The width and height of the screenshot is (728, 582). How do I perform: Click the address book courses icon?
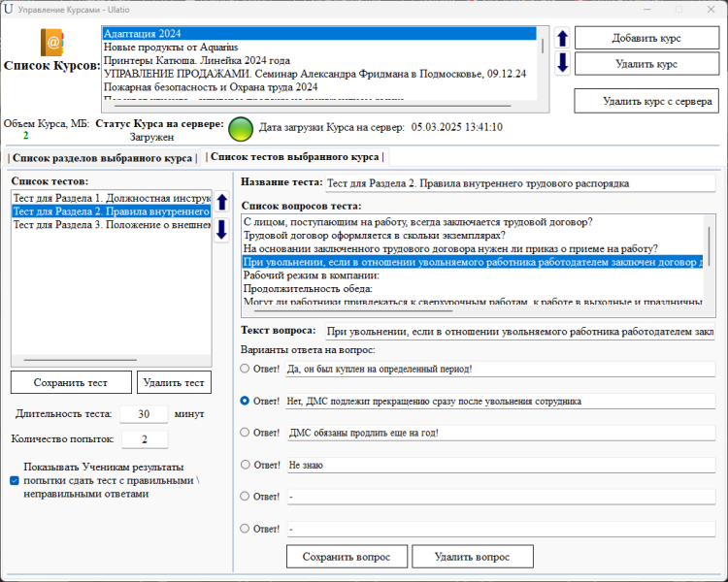51,42
